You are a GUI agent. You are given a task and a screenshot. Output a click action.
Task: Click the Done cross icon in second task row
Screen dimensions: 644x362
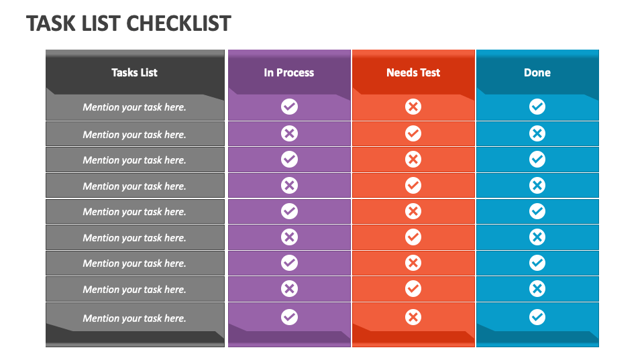(537, 133)
